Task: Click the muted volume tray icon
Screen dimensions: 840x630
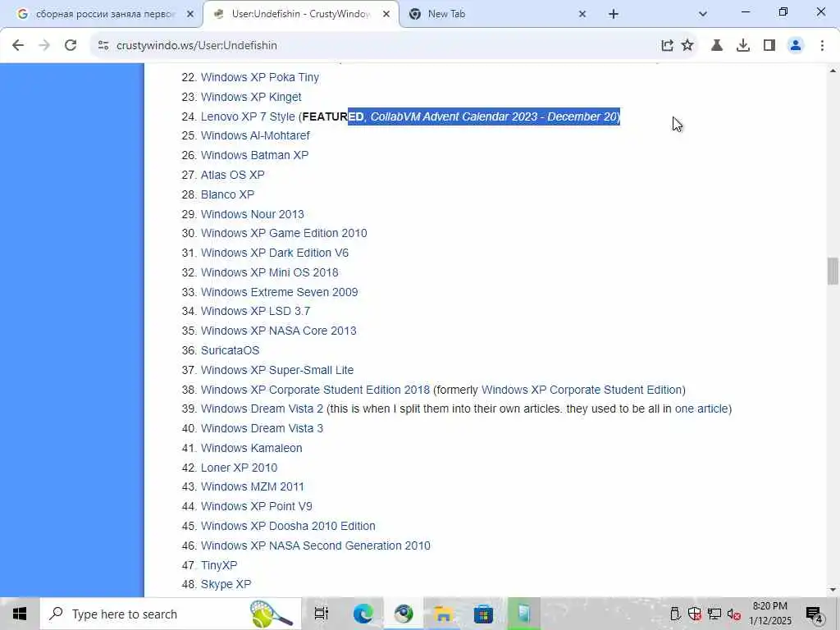Action: click(x=734, y=614)
